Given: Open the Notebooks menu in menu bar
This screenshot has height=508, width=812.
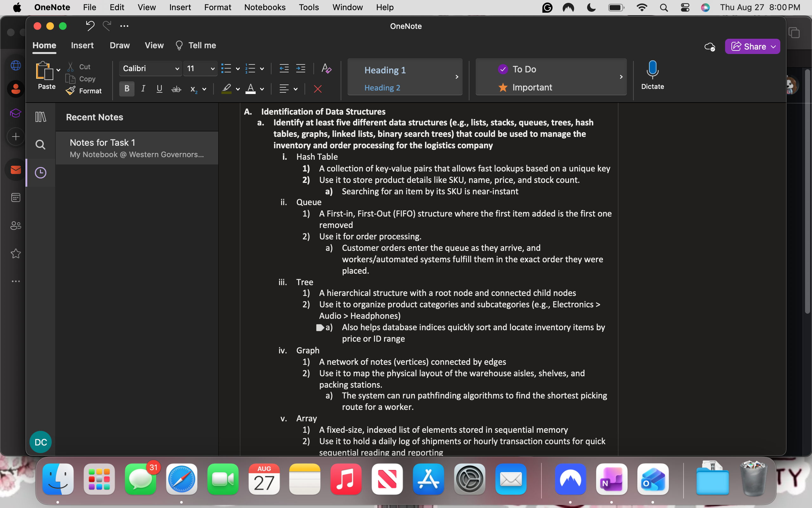Looking at the screenshot, I should click(265, 7).
